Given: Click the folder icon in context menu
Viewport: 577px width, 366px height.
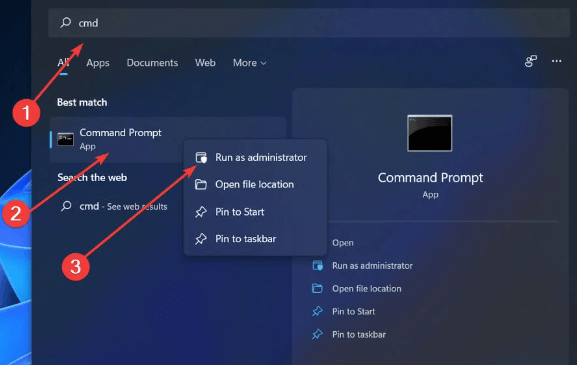Looking at the screenshot, I should tap(201, 184).
